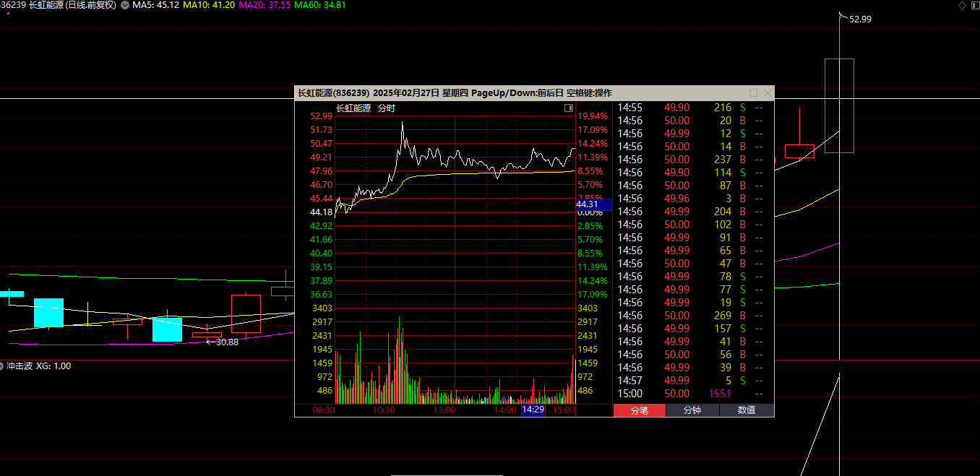Image resolution: width=980 pixels, height=476 pixels.
Task: Maximize the 长虹能源 intraday popup window
Action: tap(753, 93)
